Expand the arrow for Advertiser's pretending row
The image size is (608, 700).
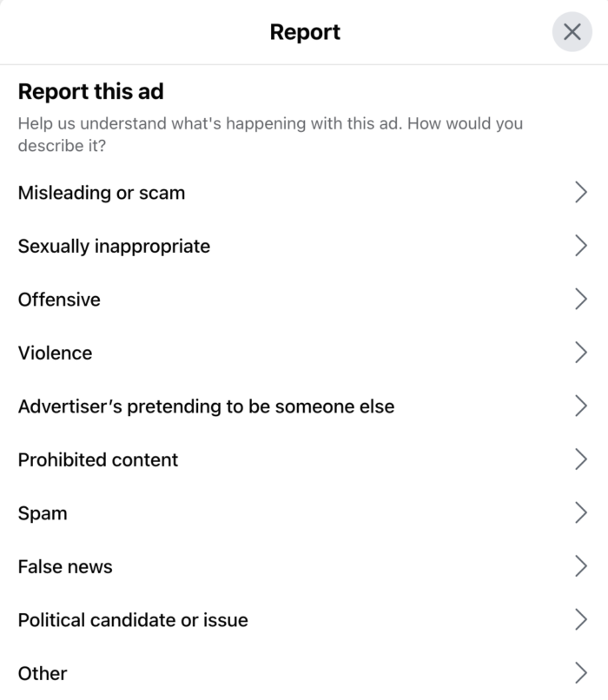[581, 406]
